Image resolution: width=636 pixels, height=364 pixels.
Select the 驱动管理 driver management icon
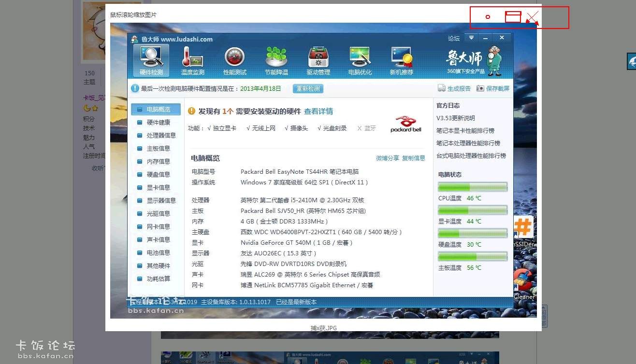pos(318,60)
